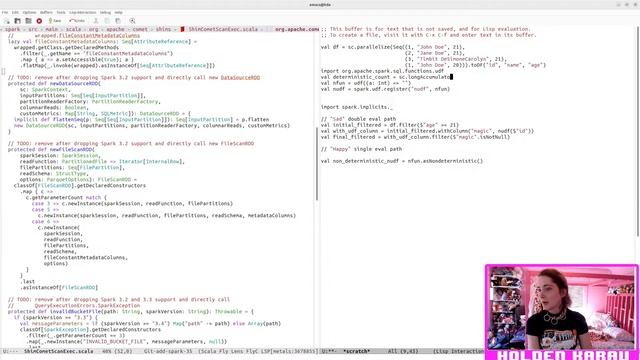Viewport: 640px width, 360px height.
Task: Open the Tools menu
Action: click(61, 13)
